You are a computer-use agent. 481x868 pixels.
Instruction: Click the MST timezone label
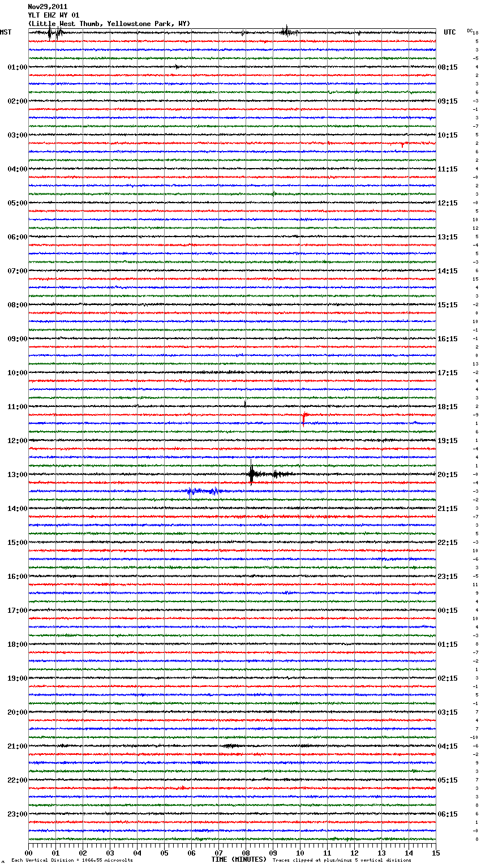pos(6,32)
